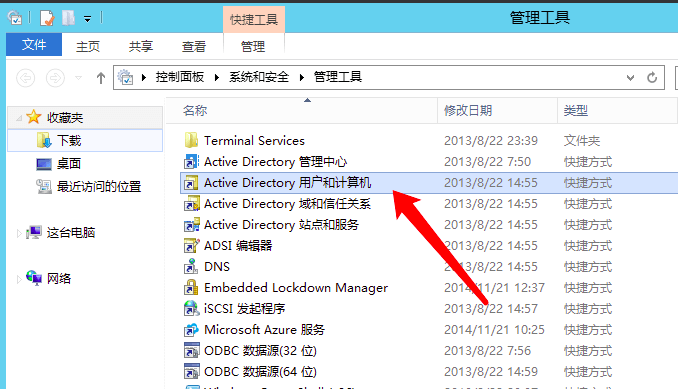Select the DNS shortcut icon

(191, 267)
